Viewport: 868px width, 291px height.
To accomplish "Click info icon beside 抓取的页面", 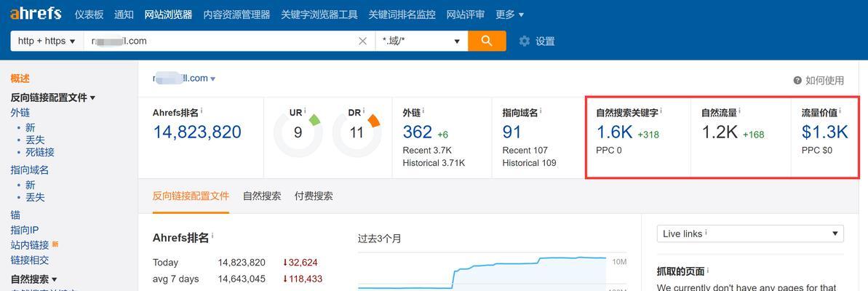I will (x=708, y=270).
